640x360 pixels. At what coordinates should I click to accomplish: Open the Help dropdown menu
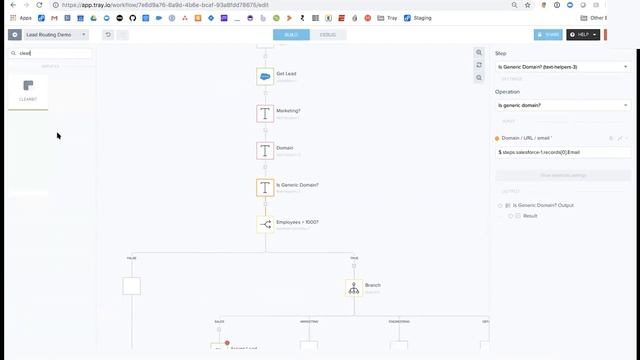[x=583, y=35]
